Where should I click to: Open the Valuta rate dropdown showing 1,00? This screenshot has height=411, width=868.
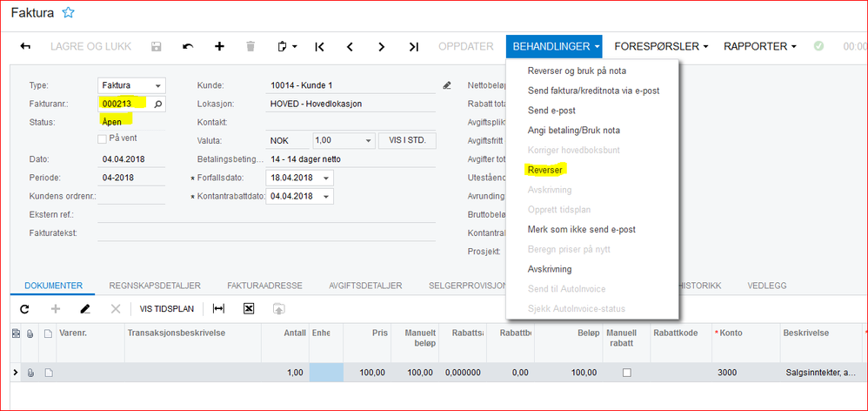click(x=370, y=141)
